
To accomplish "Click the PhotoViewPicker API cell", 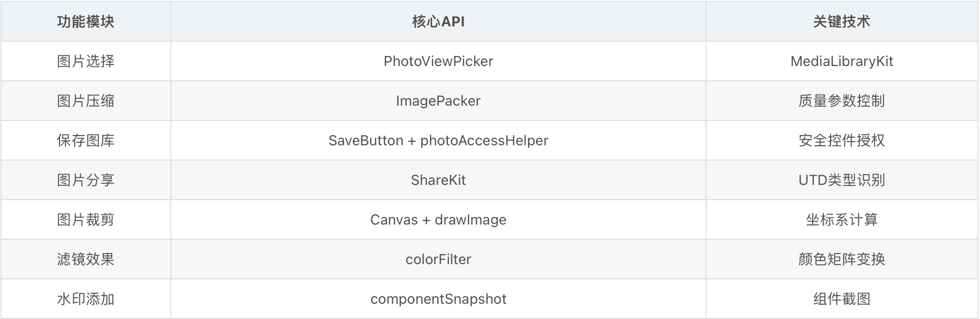I will [x=438, y=61].
